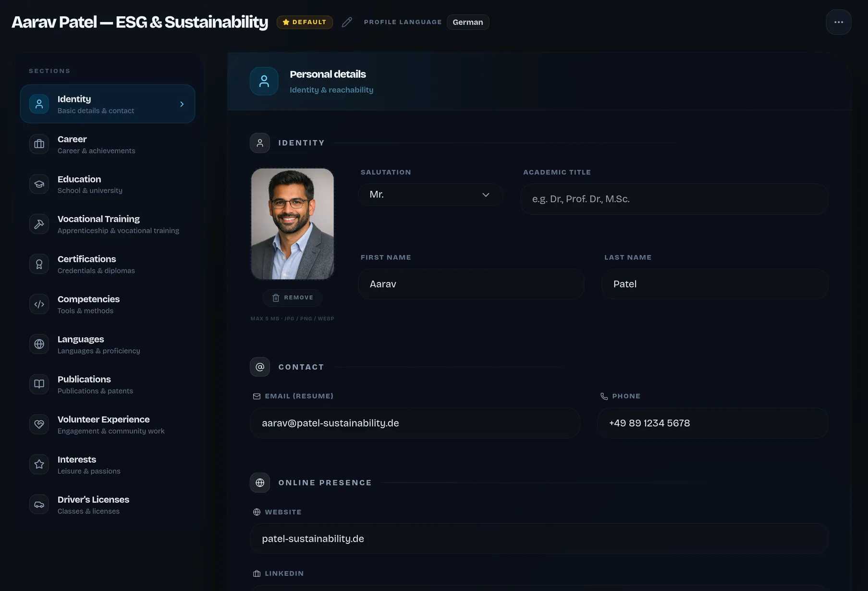Click the 'MAX 5 MB · JPG / PNG / WEBP' hint
Screen dimensions: 868x591
point(293,319)
